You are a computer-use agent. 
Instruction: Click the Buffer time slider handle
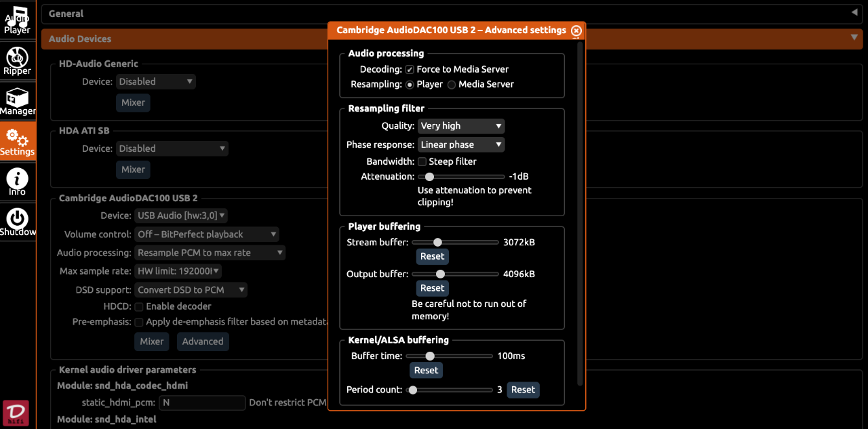pos(429,356)
